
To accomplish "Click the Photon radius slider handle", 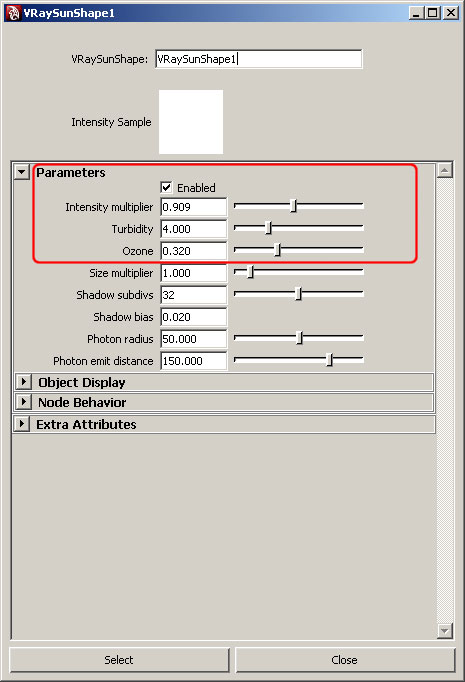I will coord(299,338).
